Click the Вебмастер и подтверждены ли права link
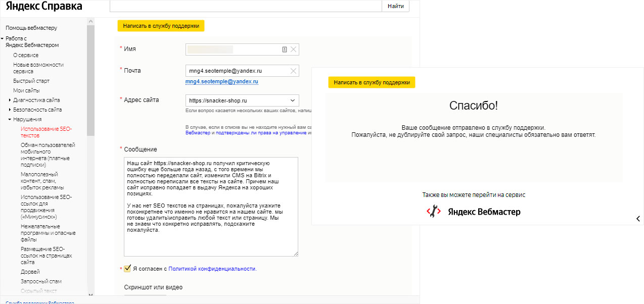Screen dimensions: 644x304 point(246,132)
